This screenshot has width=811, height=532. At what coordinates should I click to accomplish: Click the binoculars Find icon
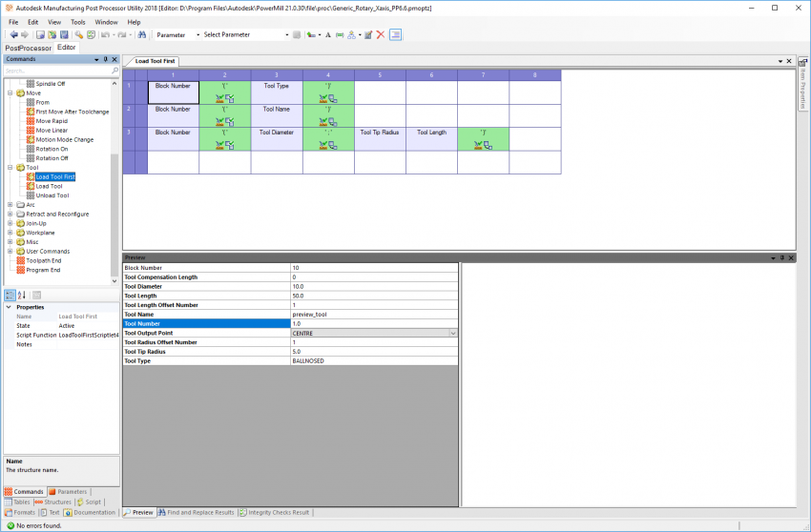pyautogui.click(x=141, y=34)
